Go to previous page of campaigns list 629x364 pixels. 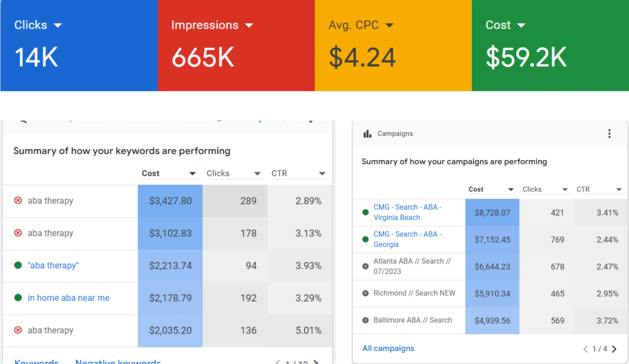coord(585,349)
